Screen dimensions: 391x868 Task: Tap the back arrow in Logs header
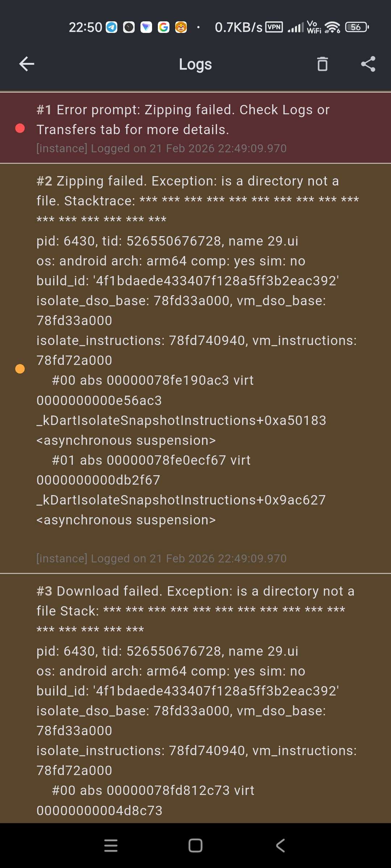(26, 64)
